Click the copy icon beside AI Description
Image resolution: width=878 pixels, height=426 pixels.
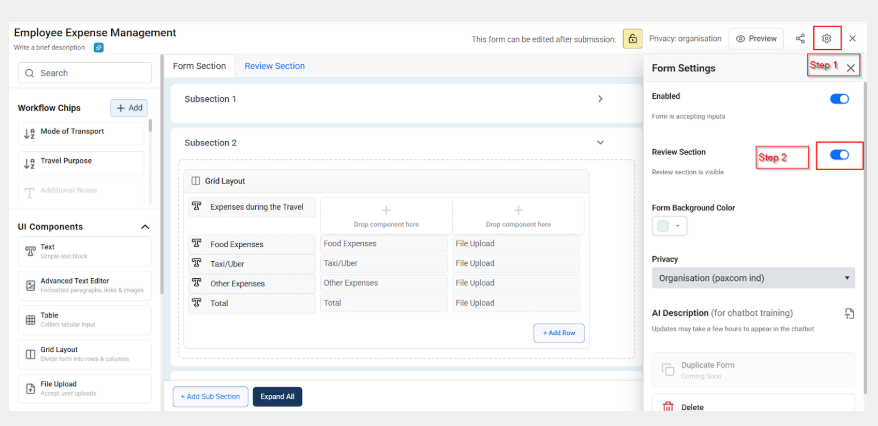849,314
